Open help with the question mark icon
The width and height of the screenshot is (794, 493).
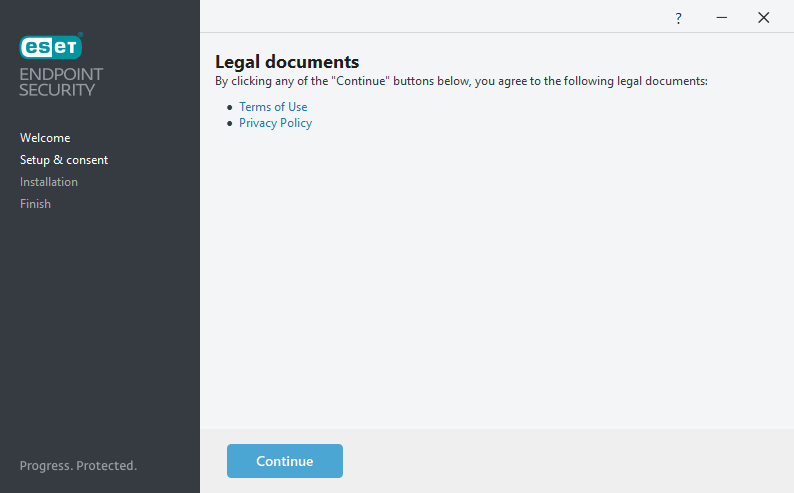click(678, 18)
